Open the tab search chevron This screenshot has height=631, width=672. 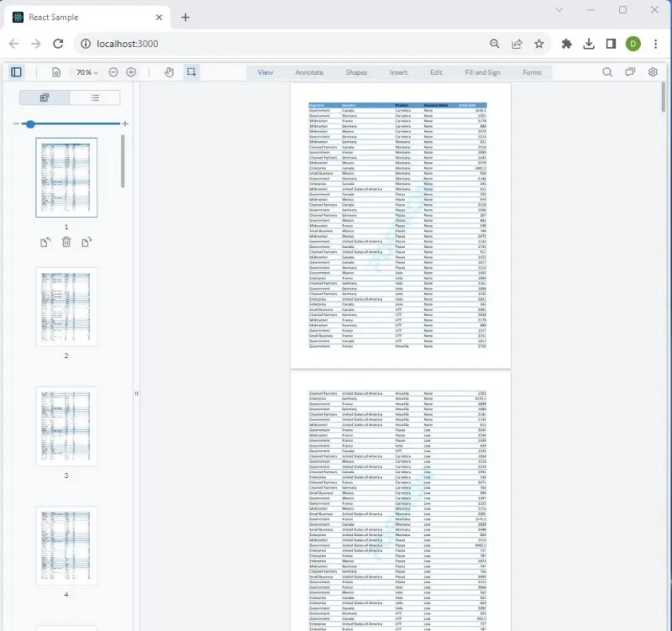[x=559, y=10]
